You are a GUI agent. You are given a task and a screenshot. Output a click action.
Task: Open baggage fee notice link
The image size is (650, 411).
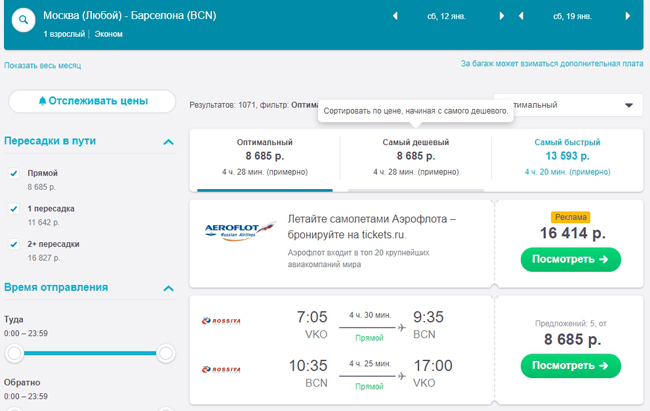552,63
